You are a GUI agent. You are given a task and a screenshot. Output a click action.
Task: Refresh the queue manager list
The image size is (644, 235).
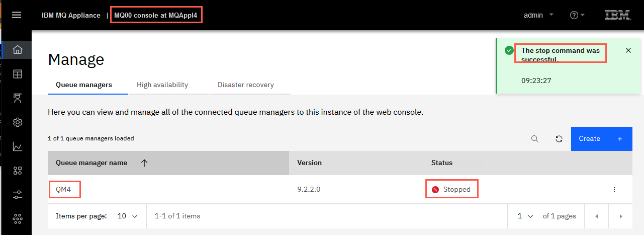559,139
